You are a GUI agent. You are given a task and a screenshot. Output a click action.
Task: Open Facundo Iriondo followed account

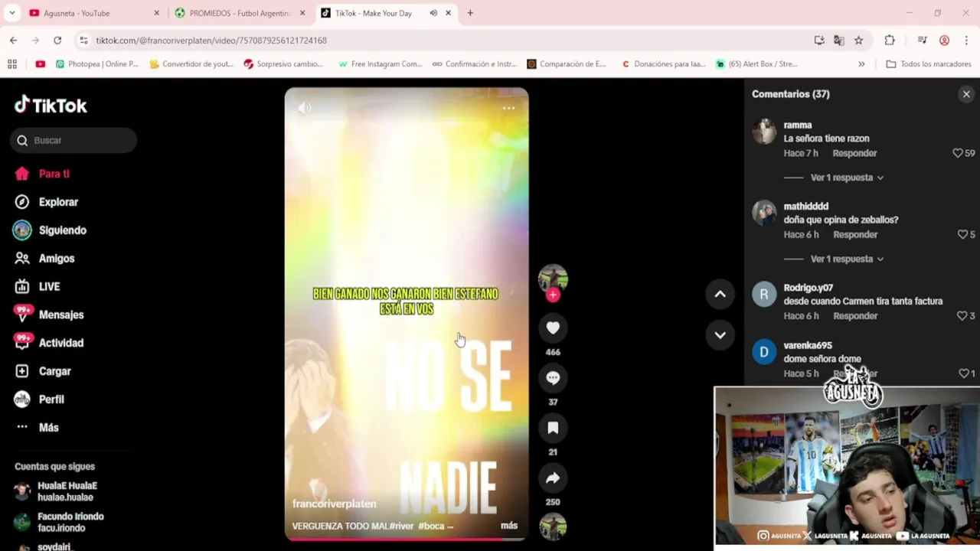point(70,522)
